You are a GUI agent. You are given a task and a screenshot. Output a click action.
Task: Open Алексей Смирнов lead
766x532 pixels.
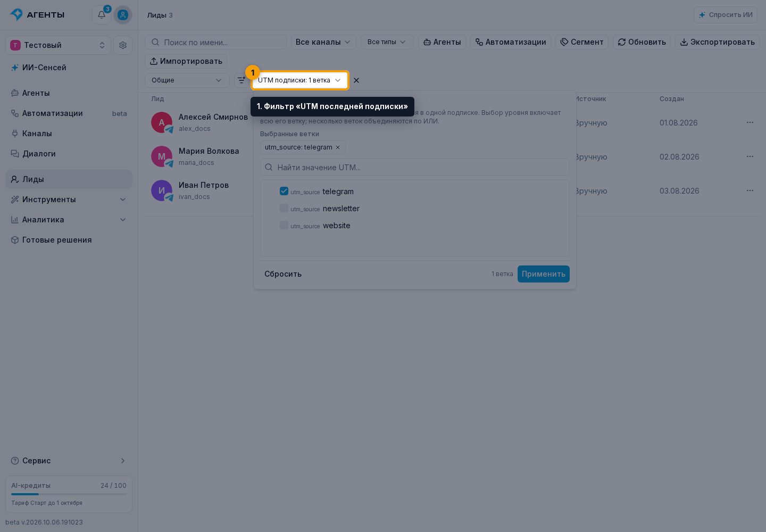(x=213, y=117)
